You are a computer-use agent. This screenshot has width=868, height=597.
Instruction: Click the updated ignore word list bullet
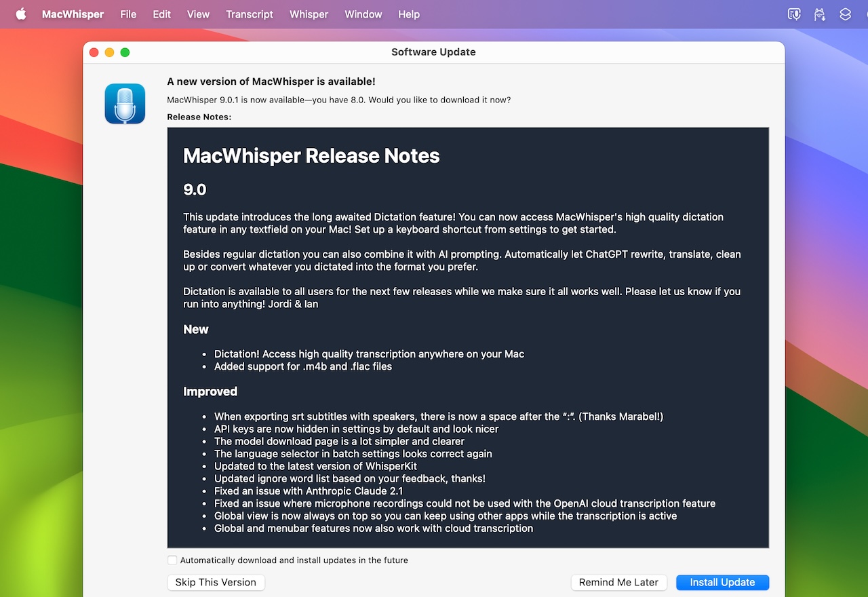pos(350,478)
